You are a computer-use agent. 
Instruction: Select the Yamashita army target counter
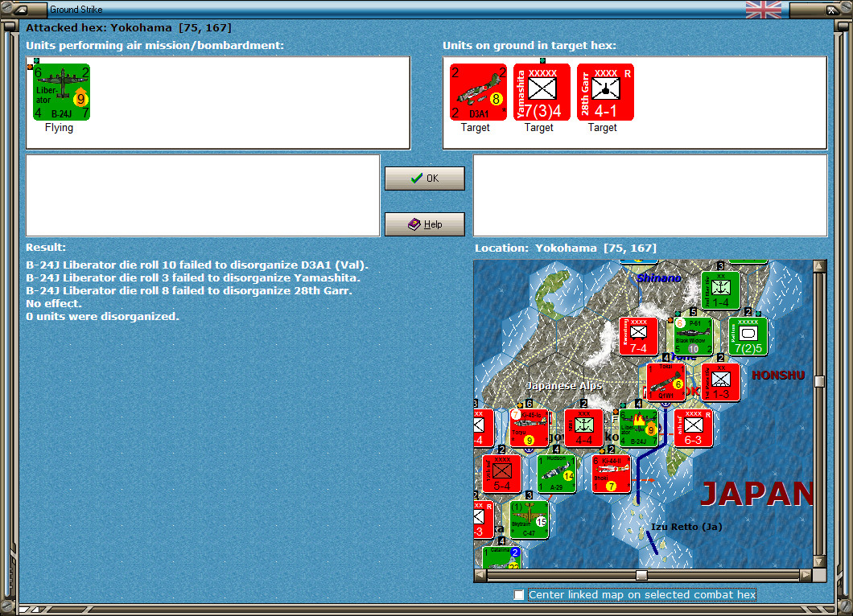point(542,92)
